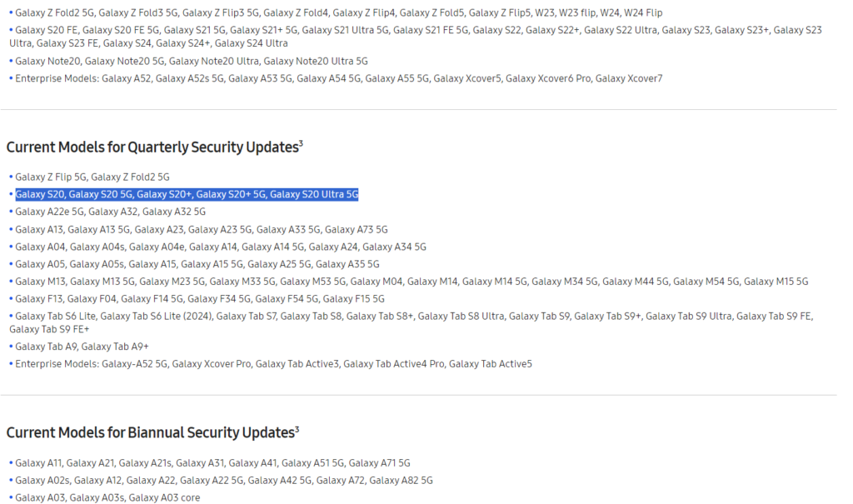Click the Galaxy Z Flip 5G, Galaxy Z Fold2 5G line
Image resolution: width=853 pixels, height=504 pixels.
coord(92,177)
